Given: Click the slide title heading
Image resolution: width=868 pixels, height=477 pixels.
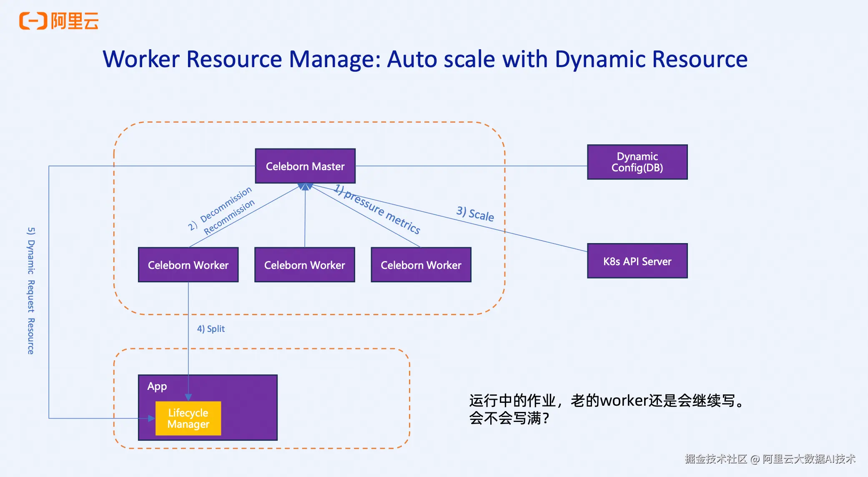Looking at the screenshot, I should point(425,59).
